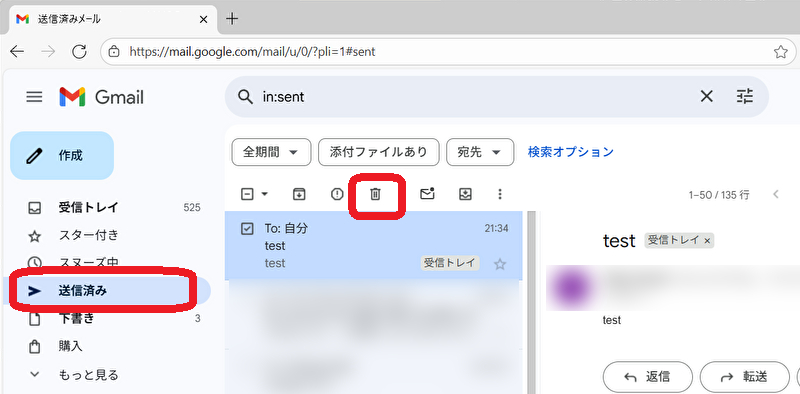Delete selected mail with trash icon
This screenshot has height=394, width=800.
376,194
